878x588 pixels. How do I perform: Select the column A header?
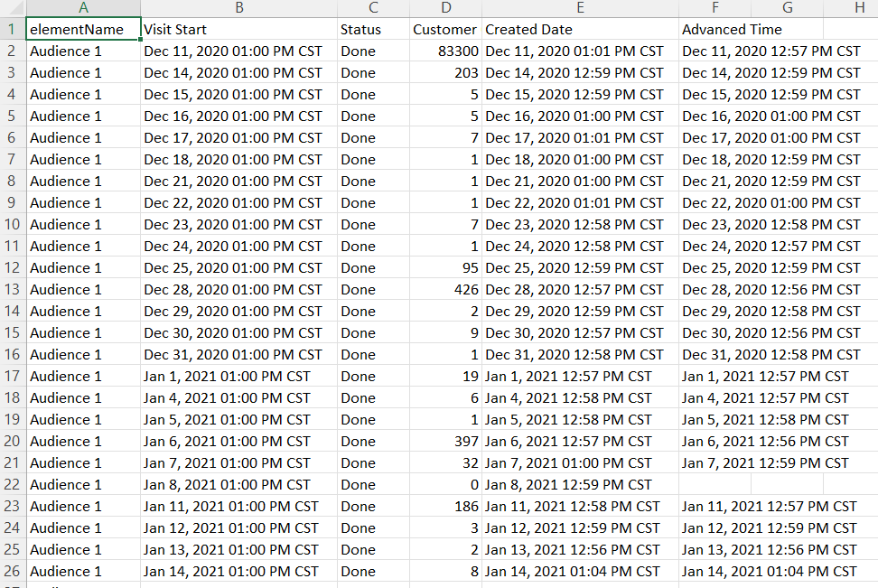click(x=83, y=8)
